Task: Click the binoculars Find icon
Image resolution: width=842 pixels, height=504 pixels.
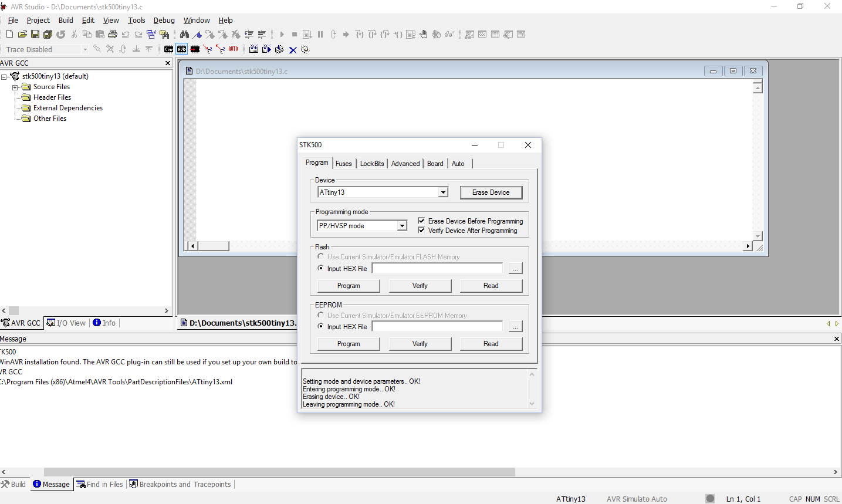Action: pyautogui.click(x=184, y=35)
